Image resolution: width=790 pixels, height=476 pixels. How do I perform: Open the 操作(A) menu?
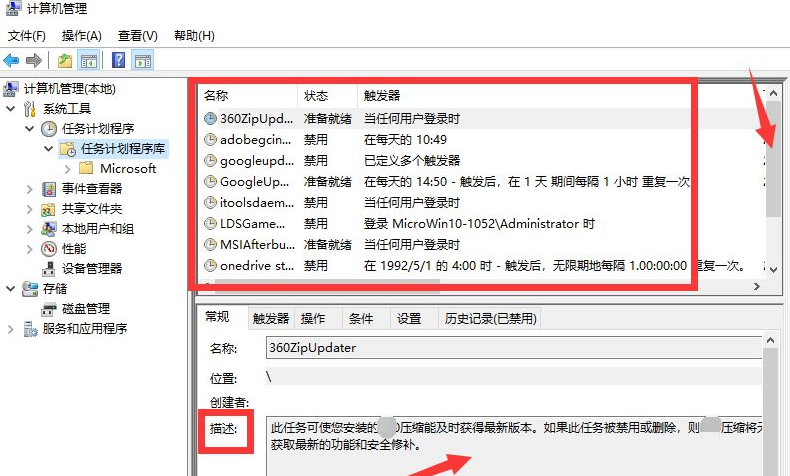pos(82,36)
